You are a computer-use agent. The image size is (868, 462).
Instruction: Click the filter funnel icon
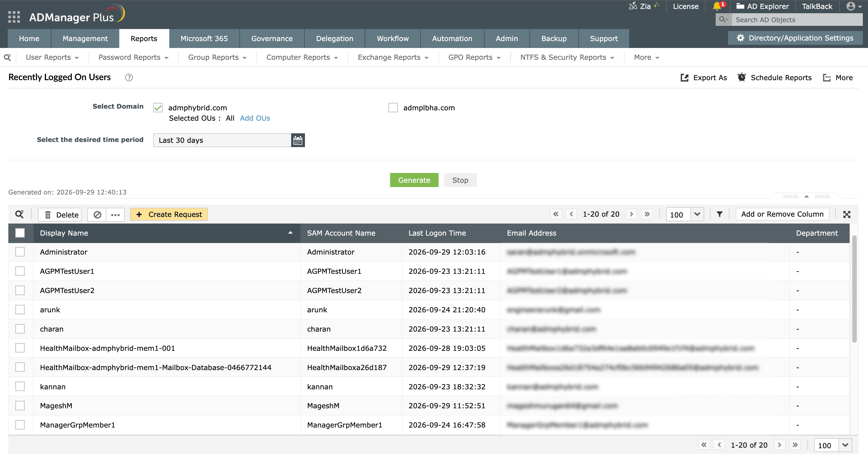coord(719,214)
